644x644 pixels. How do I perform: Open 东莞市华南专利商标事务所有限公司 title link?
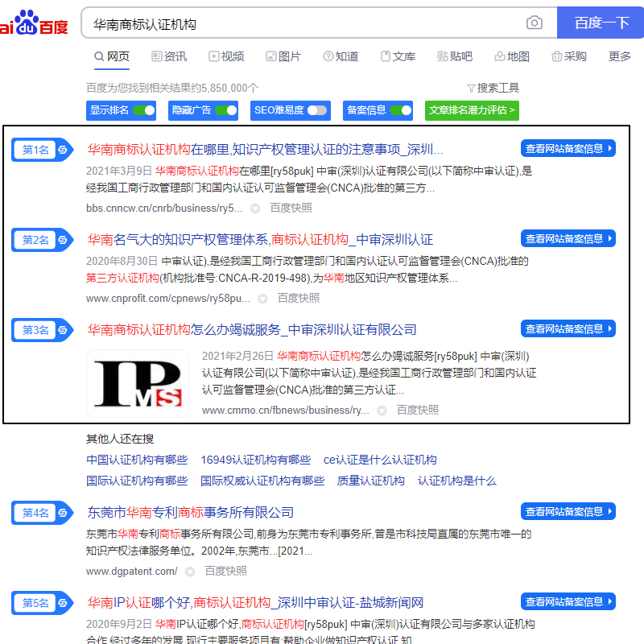click(190, 513)
